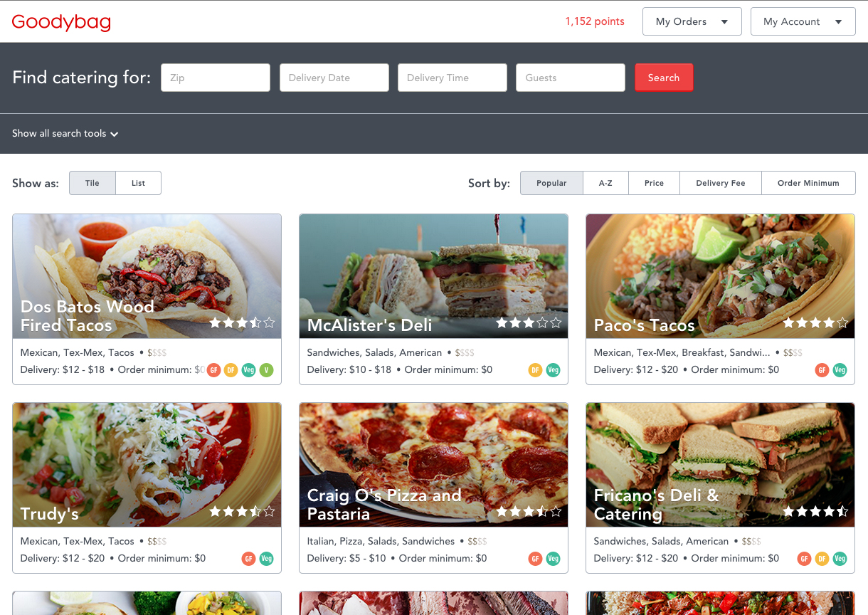Image resolution: width=868 pixels, height=615 pixels.
Task: Open Craig O's Pizza and Pastaria photo
Action: 434,465
